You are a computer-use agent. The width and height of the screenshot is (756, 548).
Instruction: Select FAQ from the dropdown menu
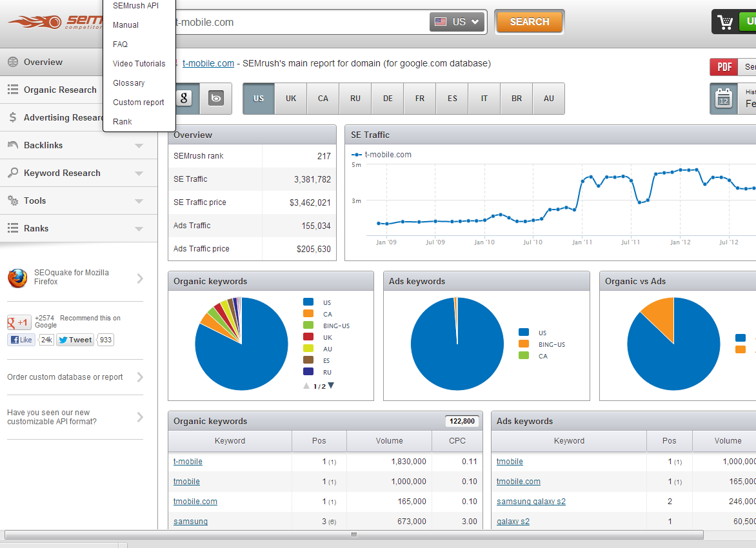[120, 44]
